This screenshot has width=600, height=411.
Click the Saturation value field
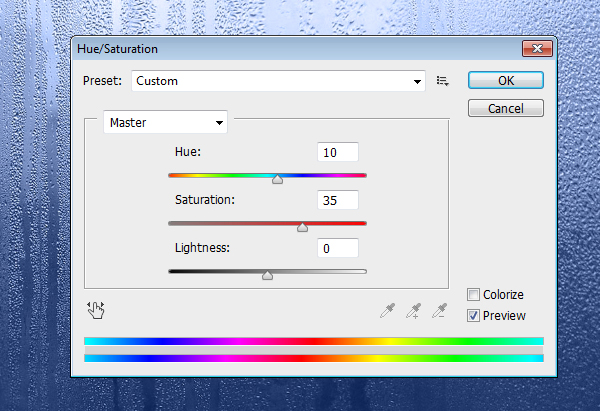coord(337,200)
